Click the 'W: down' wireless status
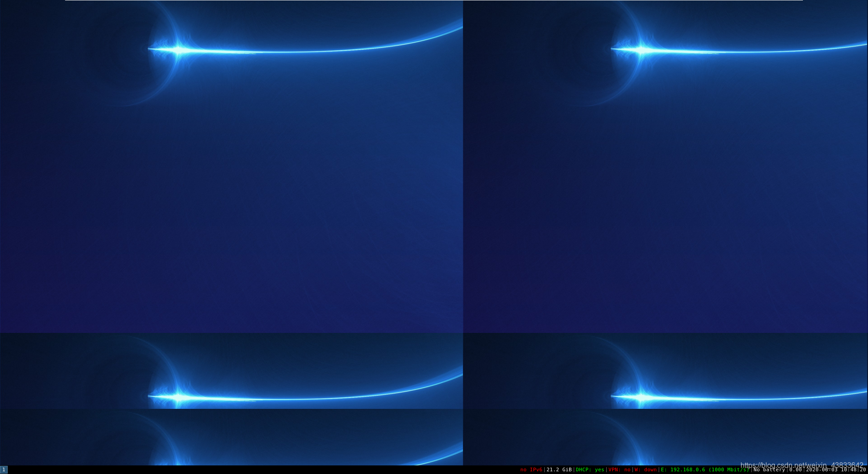The height and width of the screenshot is (474, 868). tap(646, 470)
